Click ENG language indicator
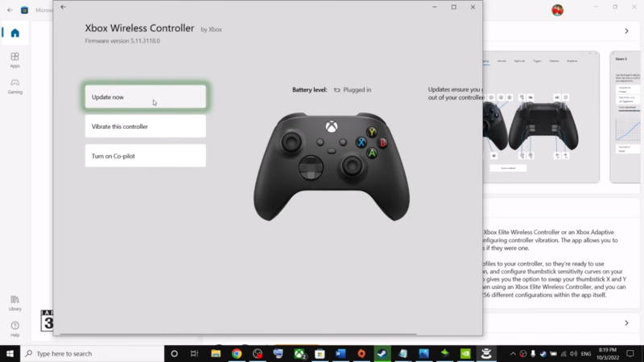The width and height of the screenshot is (644, 362). tap(586, 353)
